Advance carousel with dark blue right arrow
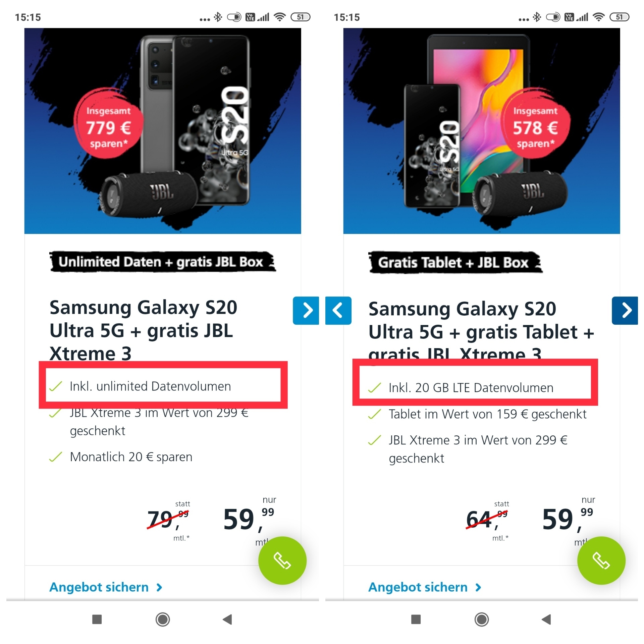The width and height of the screenshot is (644, 644). point(625,310)
